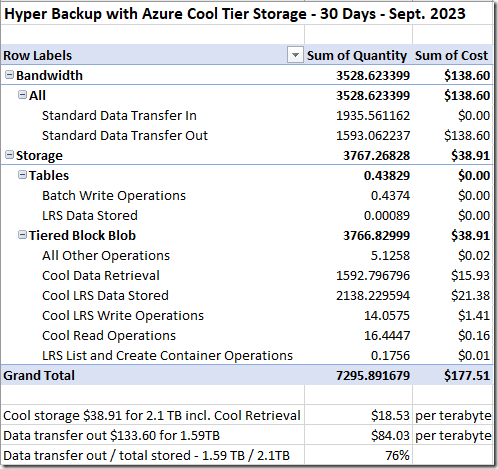498x469 pixels.
Task: Click the Tiered Block Blob label
Action: click(82, 235)
